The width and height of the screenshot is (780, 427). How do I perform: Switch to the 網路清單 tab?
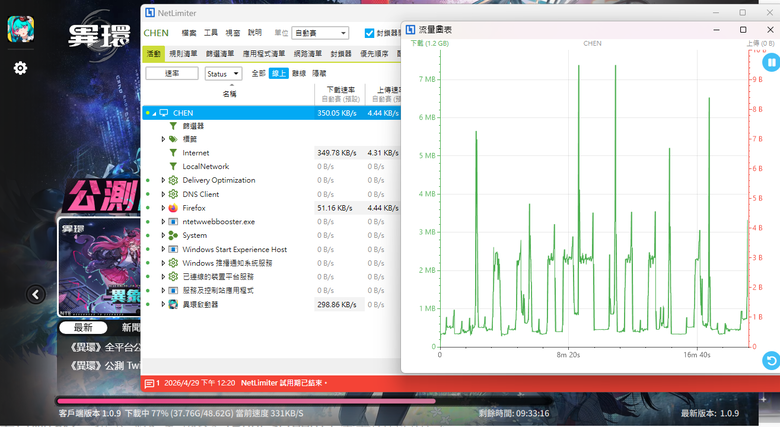click(307, 53)
